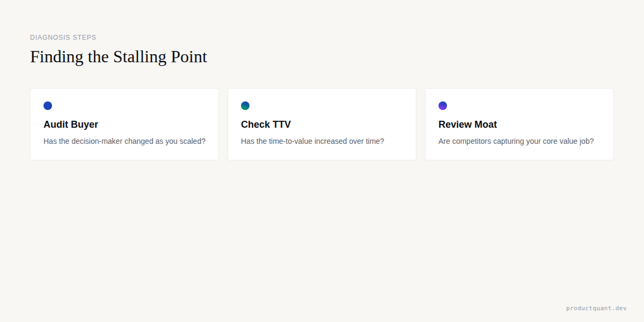Click the word TTV in middle card
The height and width of the screenshot is (322, 644).
281,125
